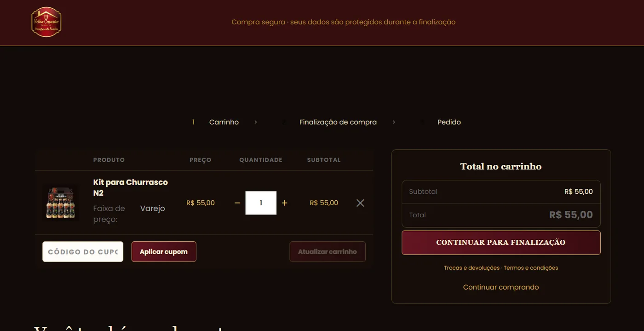The width and height of the screenshot is (644, 331).
Task: Select the SUBTOTAL column header
Action: pyautogui.click(x=324, y=160)
